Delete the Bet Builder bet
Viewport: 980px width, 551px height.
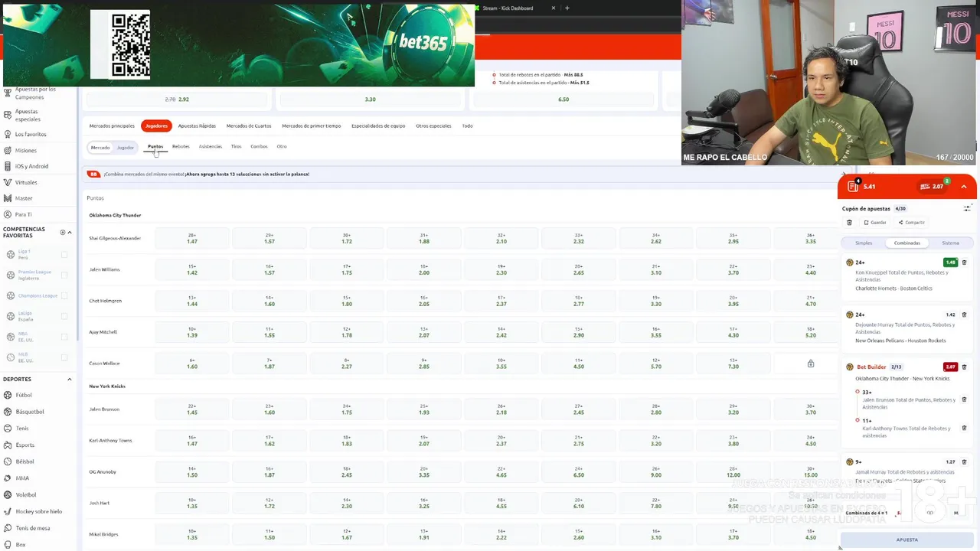tap(964, 367)
